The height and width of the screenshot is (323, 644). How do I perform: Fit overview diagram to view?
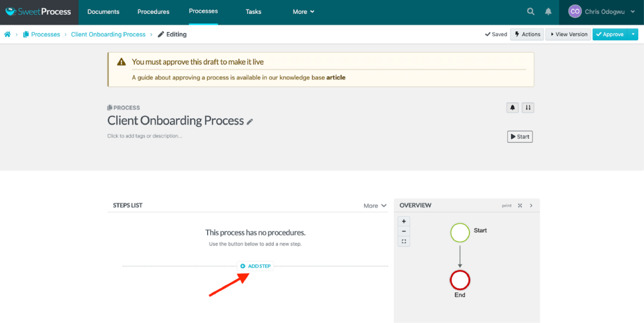[x=404, y=241]
